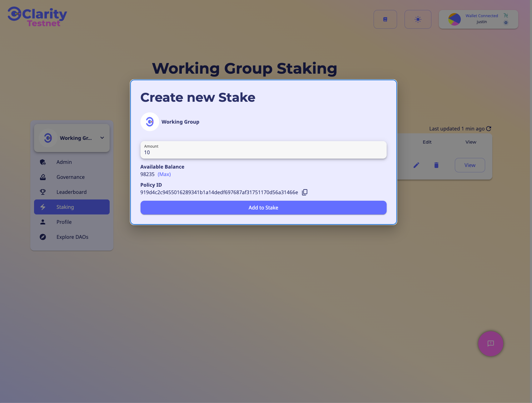Refresh the last updated staking data

click(x=489, y=129)
